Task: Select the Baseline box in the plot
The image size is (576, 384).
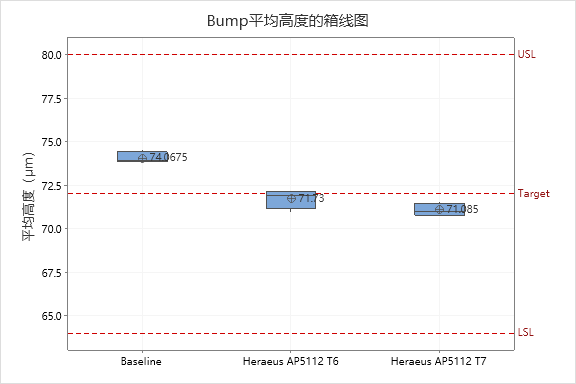Action: pos(143,156)
